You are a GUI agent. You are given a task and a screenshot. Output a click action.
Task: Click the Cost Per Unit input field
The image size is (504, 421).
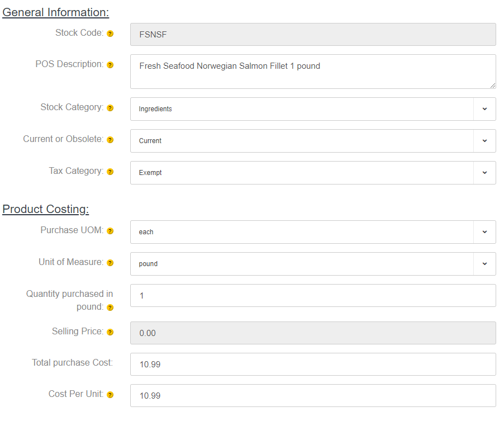pyautogui.click(x=313, y=396)
